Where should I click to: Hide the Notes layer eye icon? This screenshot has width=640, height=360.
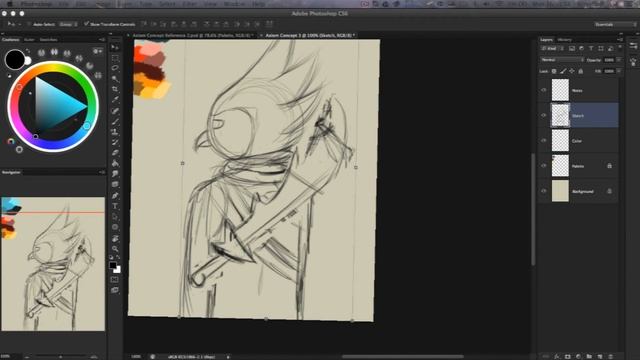click(544, 90)
